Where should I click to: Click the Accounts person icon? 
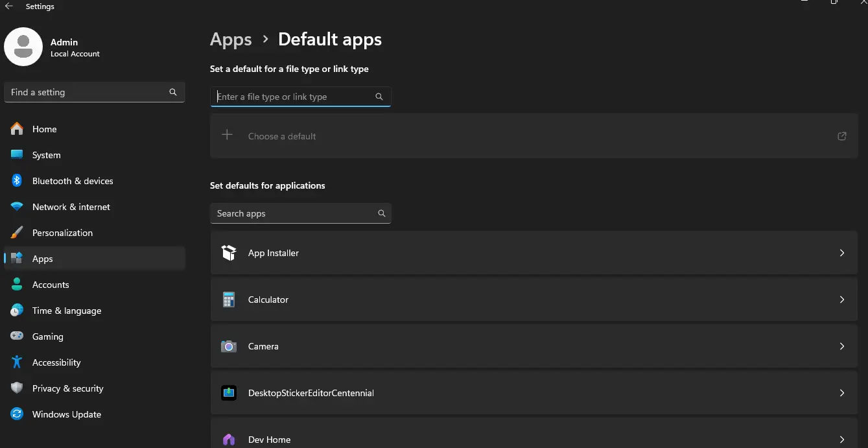point(17,285)
